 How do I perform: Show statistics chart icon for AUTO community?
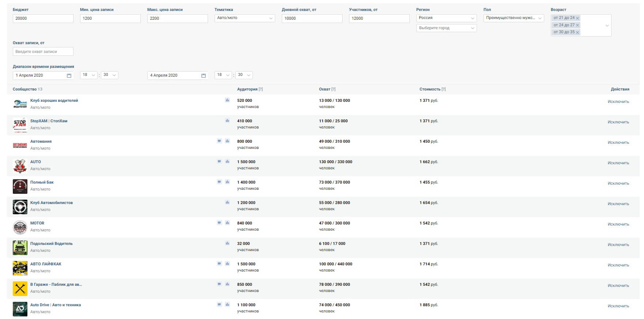click(227, 161)
